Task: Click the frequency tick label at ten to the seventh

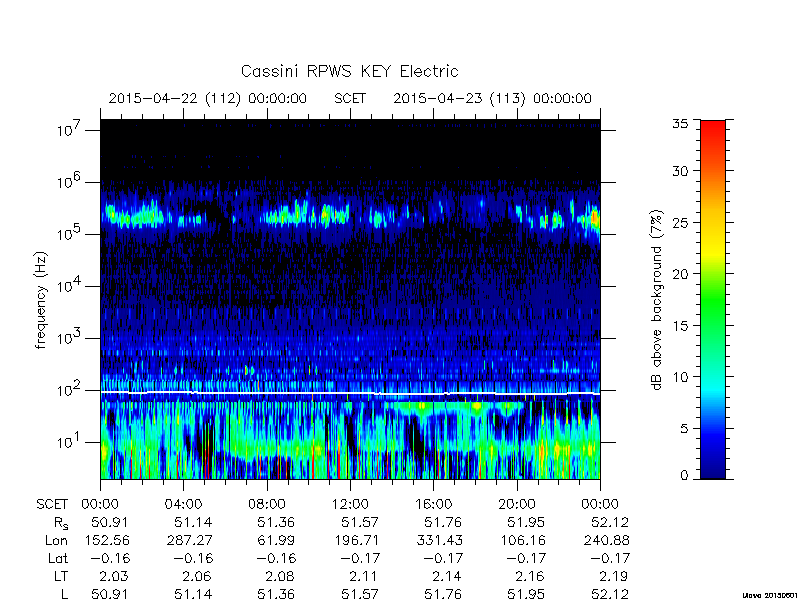Action: pos(71,131)
